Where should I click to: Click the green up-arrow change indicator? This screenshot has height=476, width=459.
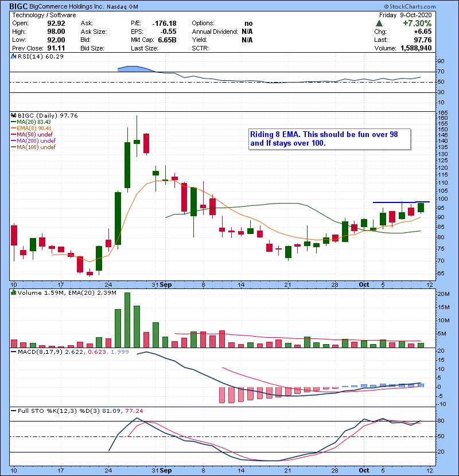coord(379,23)
